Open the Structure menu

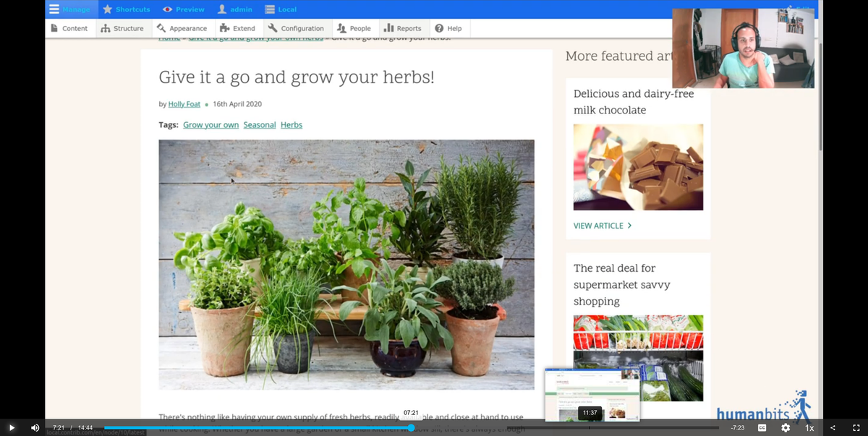click(122, 28)
